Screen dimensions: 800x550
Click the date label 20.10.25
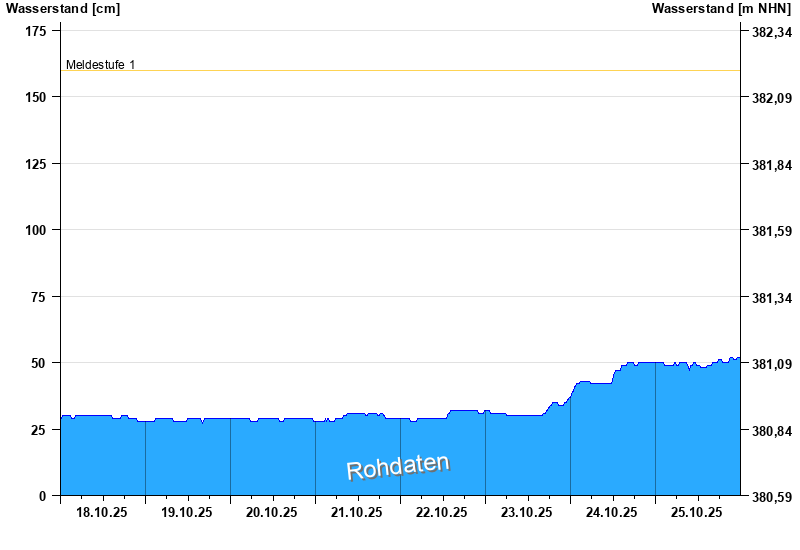pyautogui.click(x=271, y=513)
